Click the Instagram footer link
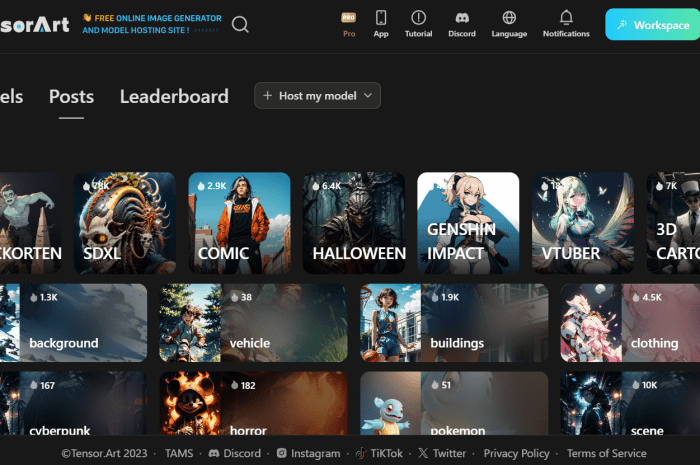 pos(308,453)
